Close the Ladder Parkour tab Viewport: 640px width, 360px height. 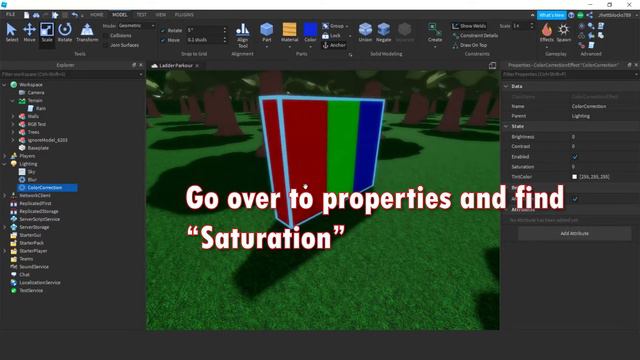click(197, 66)
